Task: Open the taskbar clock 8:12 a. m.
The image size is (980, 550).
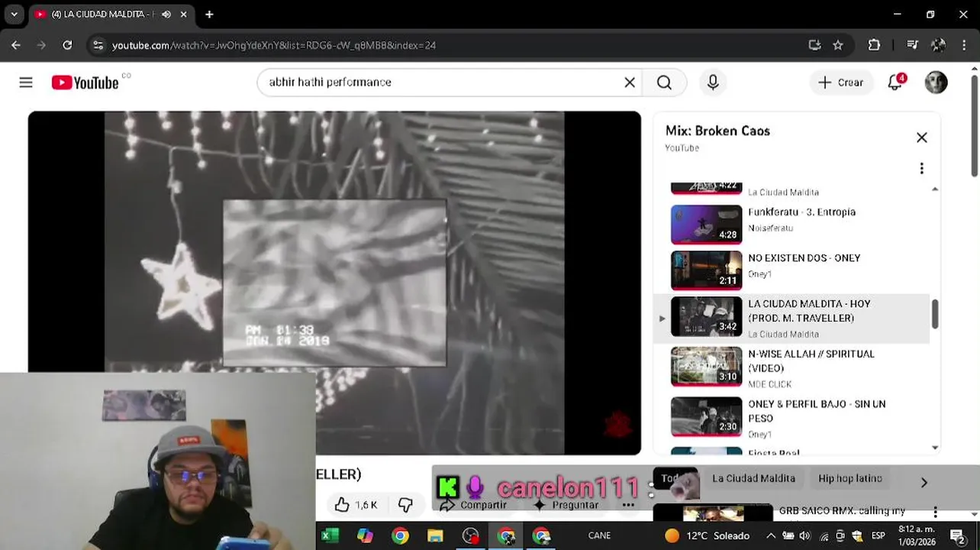Action: click(x=917, y=535)
